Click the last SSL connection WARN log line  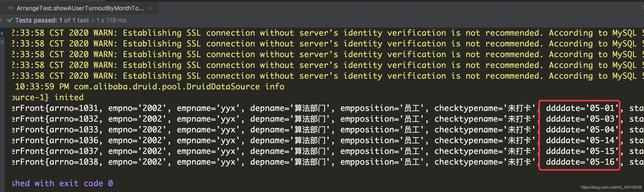coord(328,76)
